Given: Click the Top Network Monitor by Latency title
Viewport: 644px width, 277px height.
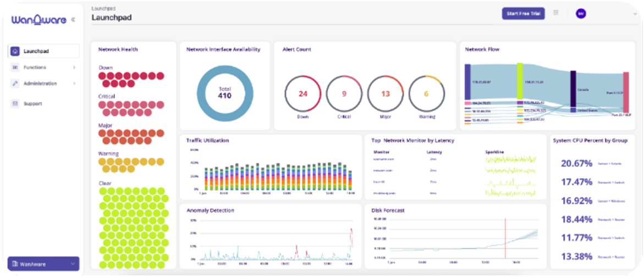Looking at the screenshot, I should [x=412, y=141].
